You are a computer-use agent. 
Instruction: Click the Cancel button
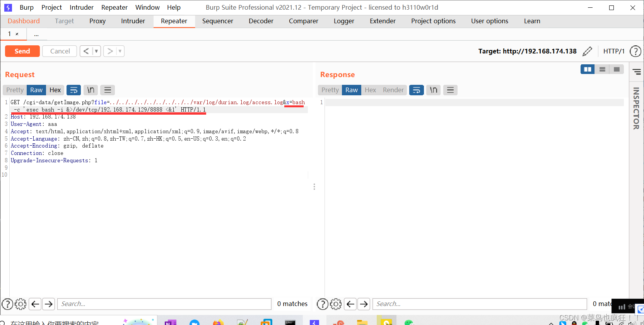[x=60, y=51]
